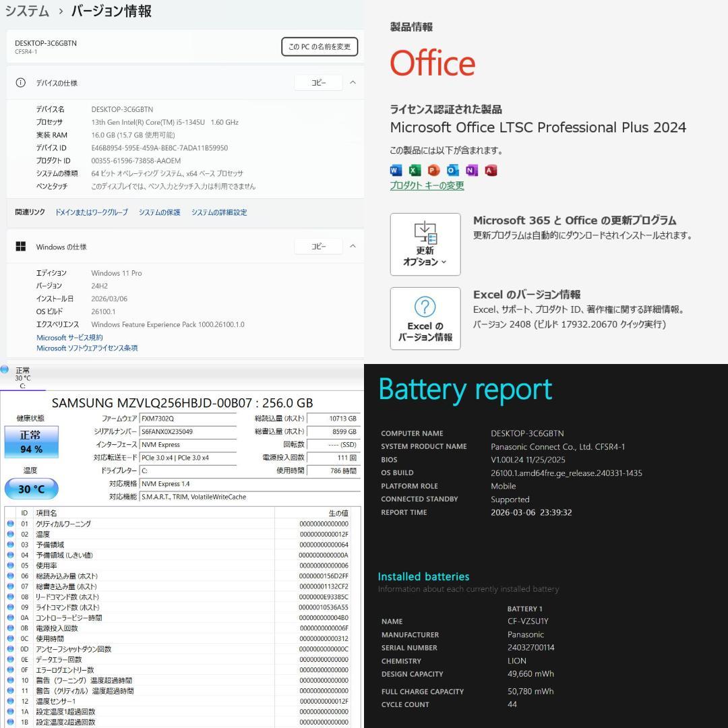Click Microsoft Office LTSC Professional Plus 2024 text

(538, 127)
